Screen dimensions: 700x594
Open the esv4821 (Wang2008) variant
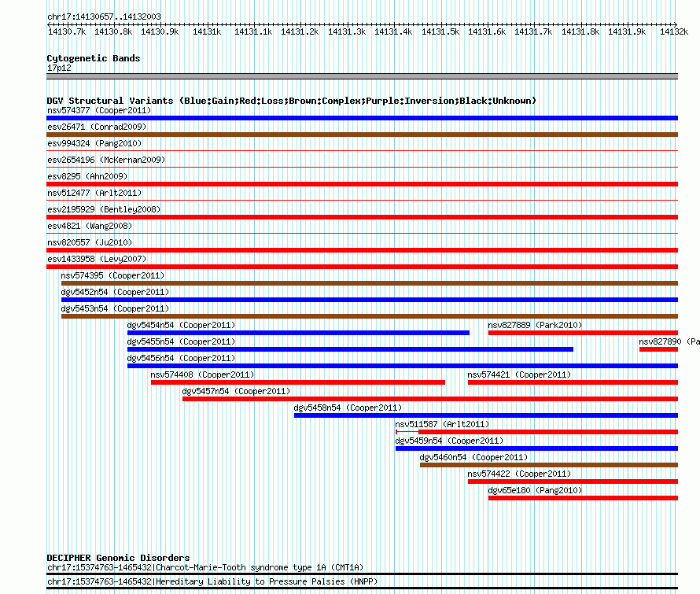(x=90, y=226)
